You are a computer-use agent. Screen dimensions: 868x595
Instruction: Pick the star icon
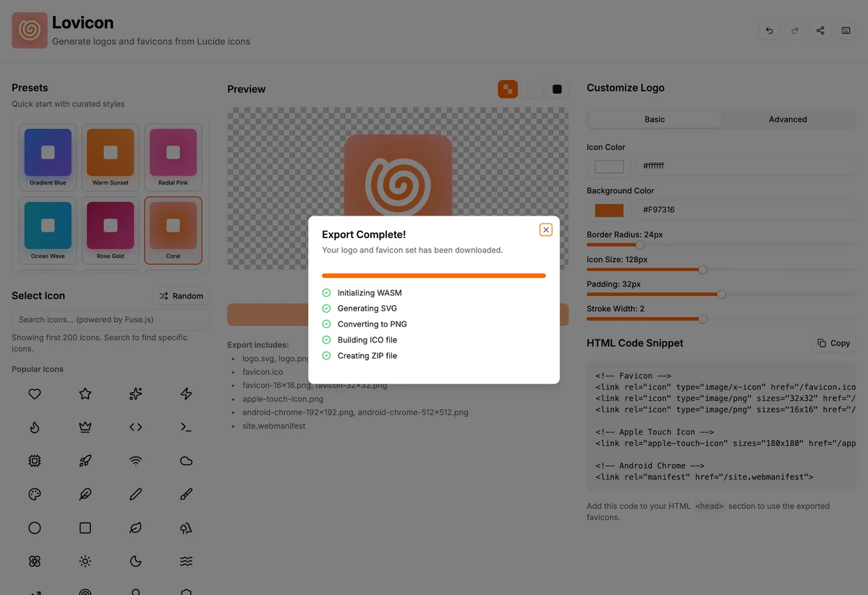[x=85, y=394]
